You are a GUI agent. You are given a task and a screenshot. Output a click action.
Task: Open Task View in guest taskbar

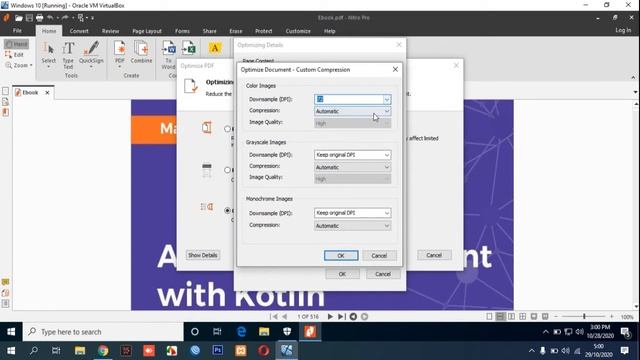coord(217,332)
